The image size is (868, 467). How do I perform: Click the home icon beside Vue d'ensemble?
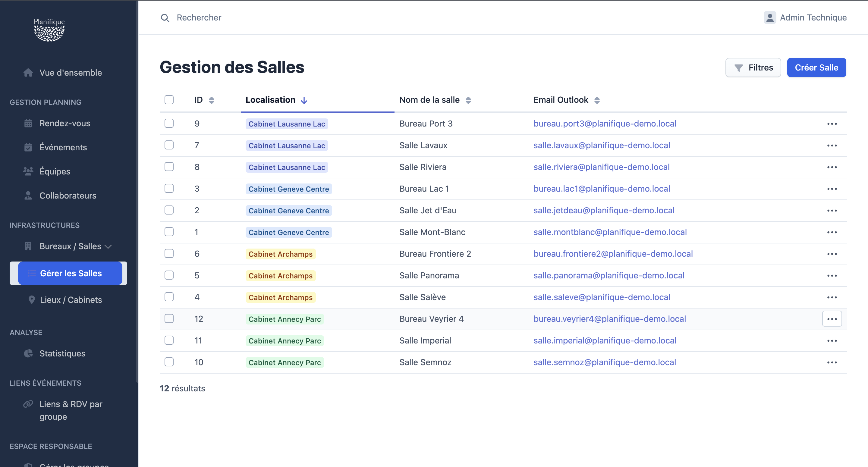[28, 73]
